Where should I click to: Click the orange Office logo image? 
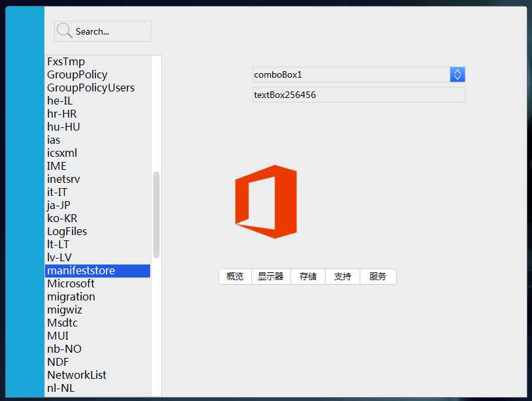[x=266, y=202]
